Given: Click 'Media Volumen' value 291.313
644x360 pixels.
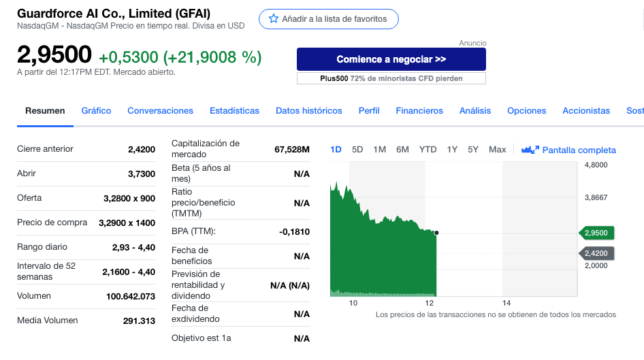Looking at the screenshot, I should [140, 321].
